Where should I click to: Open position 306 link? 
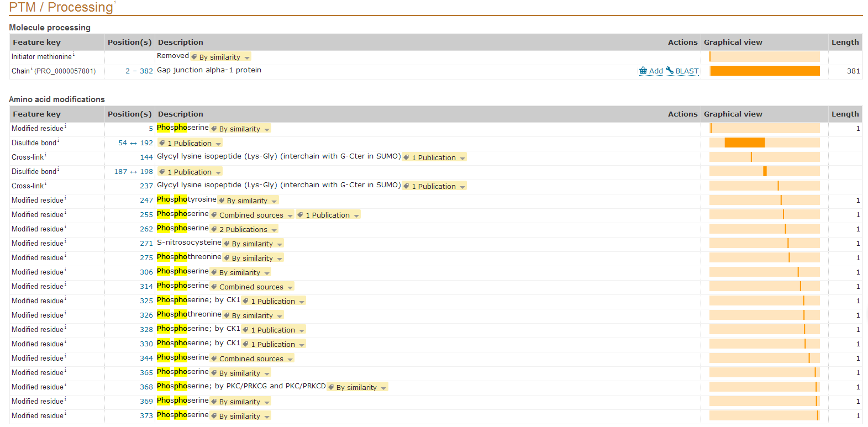pos(146,272)
